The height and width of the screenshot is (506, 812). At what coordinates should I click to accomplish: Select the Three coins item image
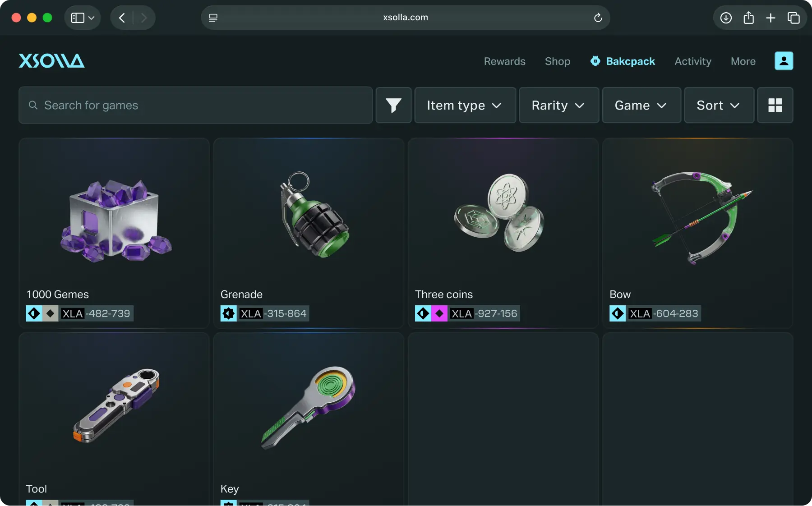(x=499, y=212)
